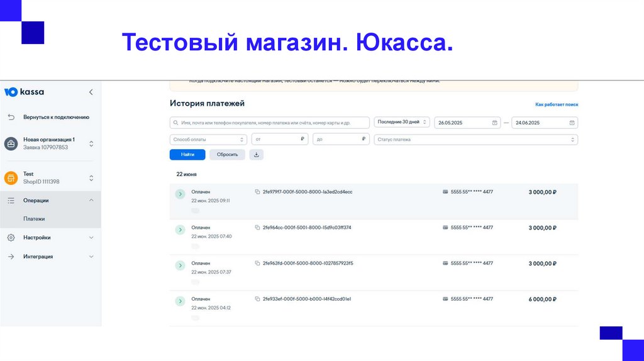This screenshot has height=361, width=644.
Task: Click card icon in 6 000,00 ₽ row
Action: point(445,299)
